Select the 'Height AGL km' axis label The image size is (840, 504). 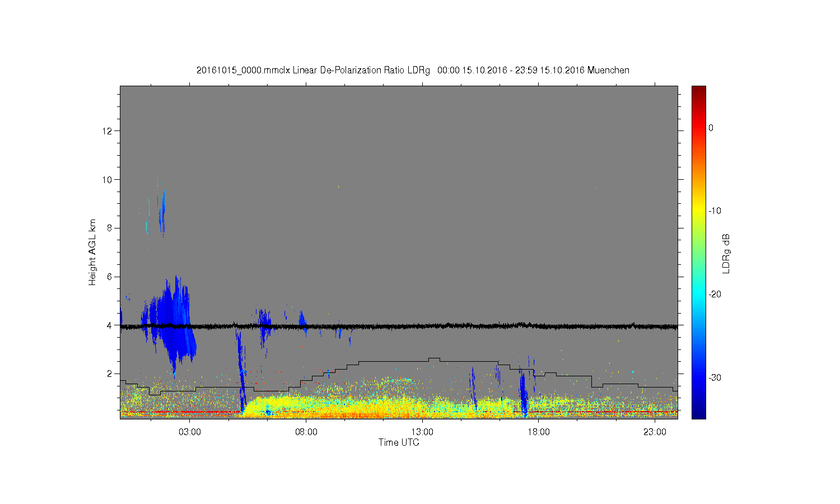pos(92,252)
